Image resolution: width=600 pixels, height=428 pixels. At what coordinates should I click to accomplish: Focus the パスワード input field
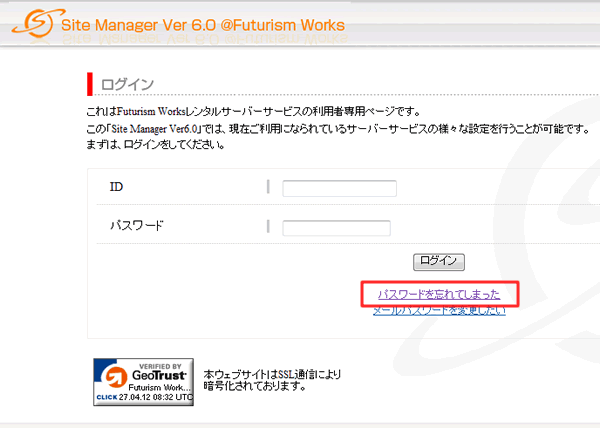point(336,227)
